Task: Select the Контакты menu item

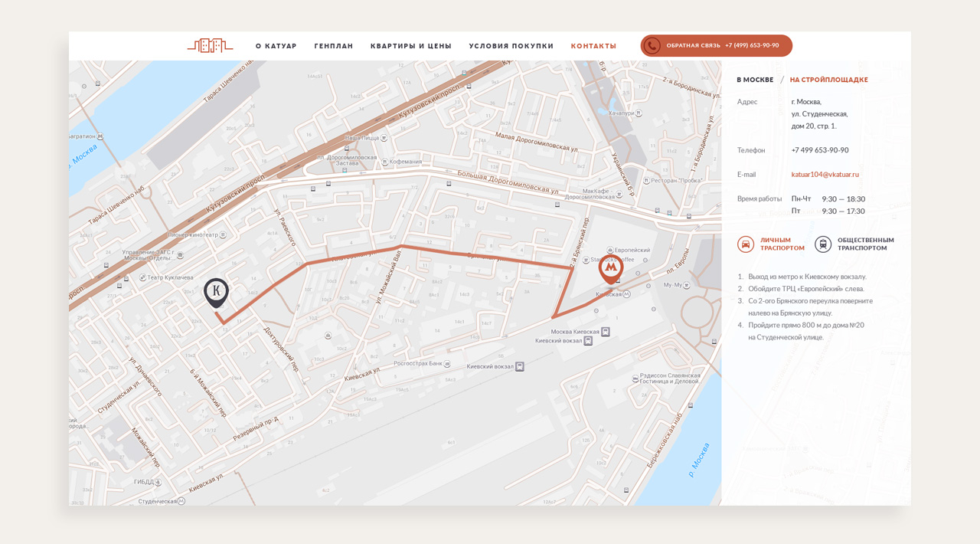Action: tap(593, 46)
